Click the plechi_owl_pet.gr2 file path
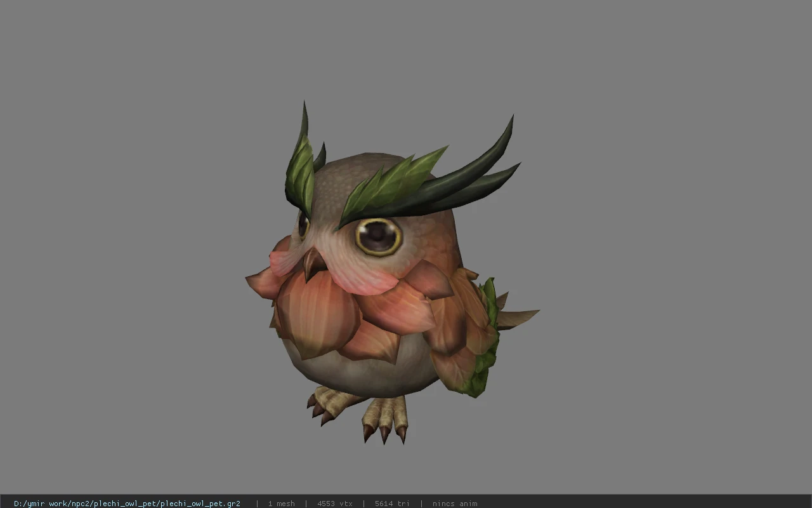 tap(127, 504)
